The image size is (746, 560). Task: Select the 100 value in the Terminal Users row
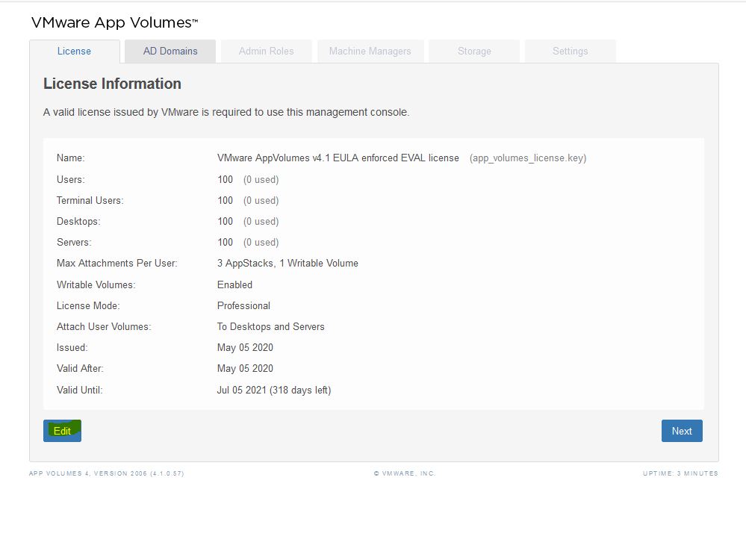225,200
